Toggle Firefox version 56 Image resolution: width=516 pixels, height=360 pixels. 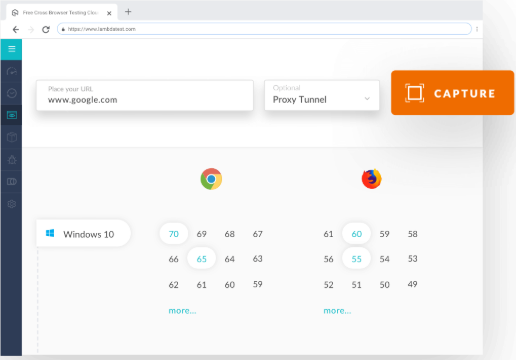[328, 259]
